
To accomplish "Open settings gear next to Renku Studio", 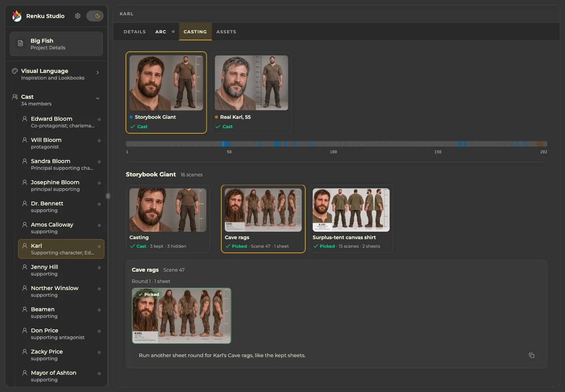I will [78, 16].
